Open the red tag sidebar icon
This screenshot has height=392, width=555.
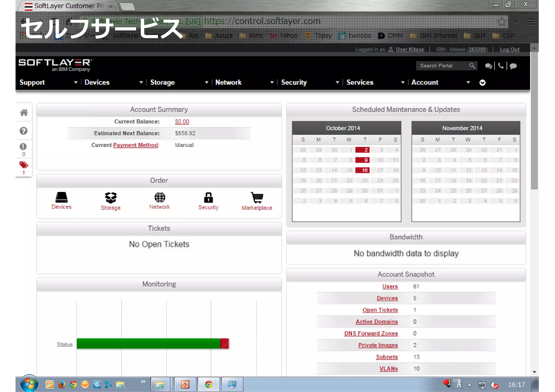(x=24, y=165)
